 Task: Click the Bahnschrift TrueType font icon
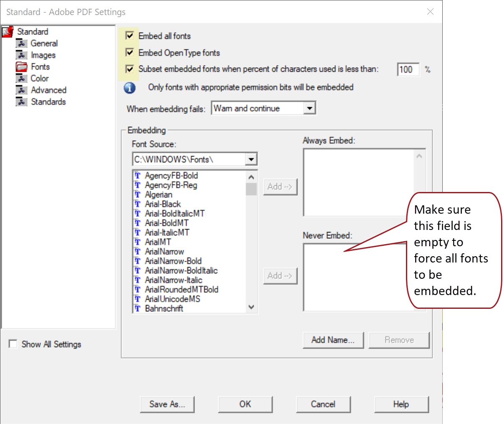coord(138,308)
